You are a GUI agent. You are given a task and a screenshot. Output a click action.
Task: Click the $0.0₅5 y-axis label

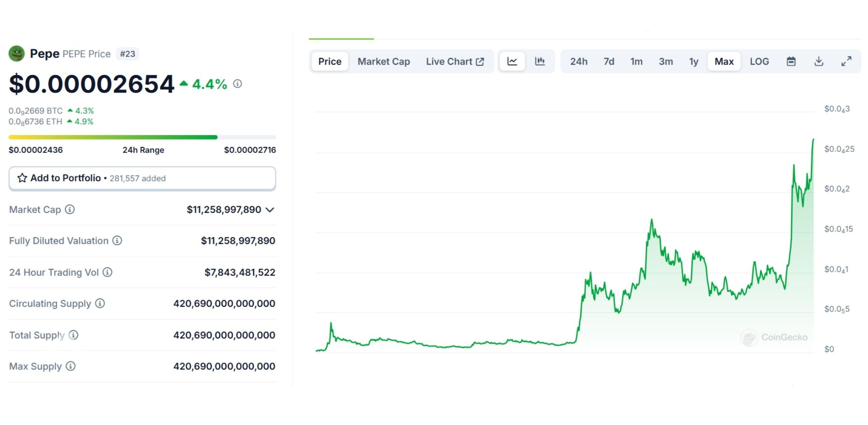coord(837,309)
